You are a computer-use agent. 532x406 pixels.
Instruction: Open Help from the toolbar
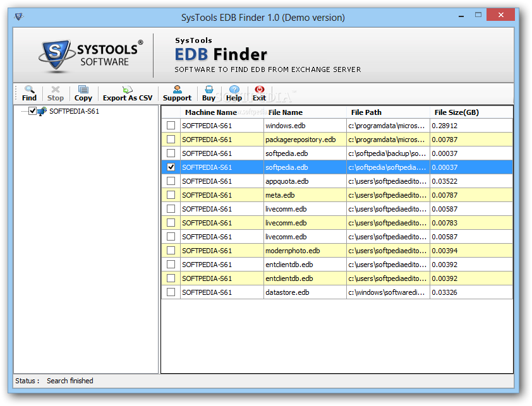(234, 93)
